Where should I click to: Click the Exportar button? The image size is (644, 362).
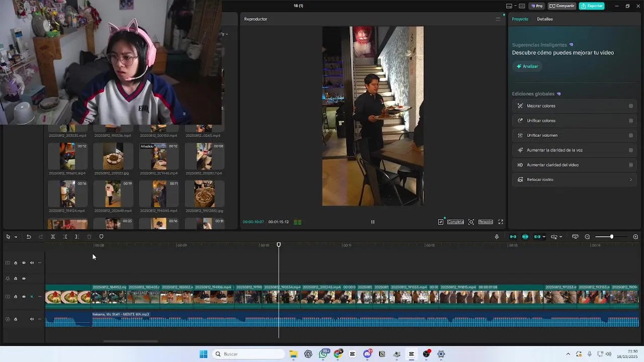(x=592, y=6)
